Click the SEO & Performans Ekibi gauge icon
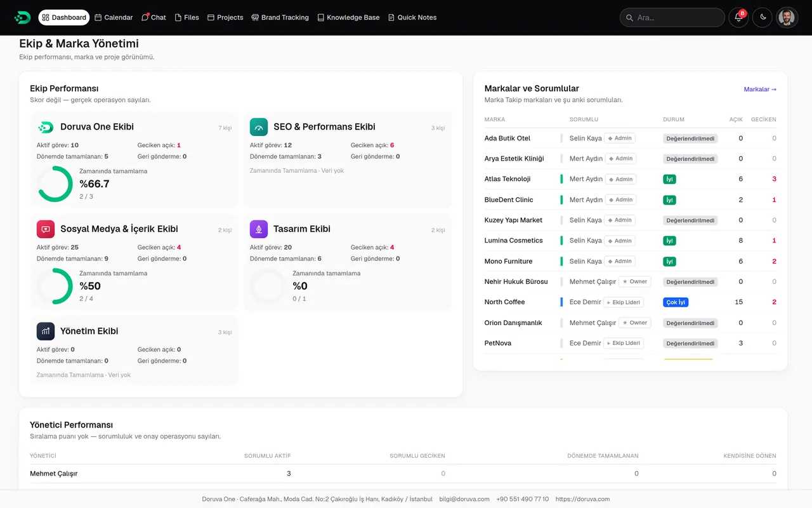 (x=259, y=127)
